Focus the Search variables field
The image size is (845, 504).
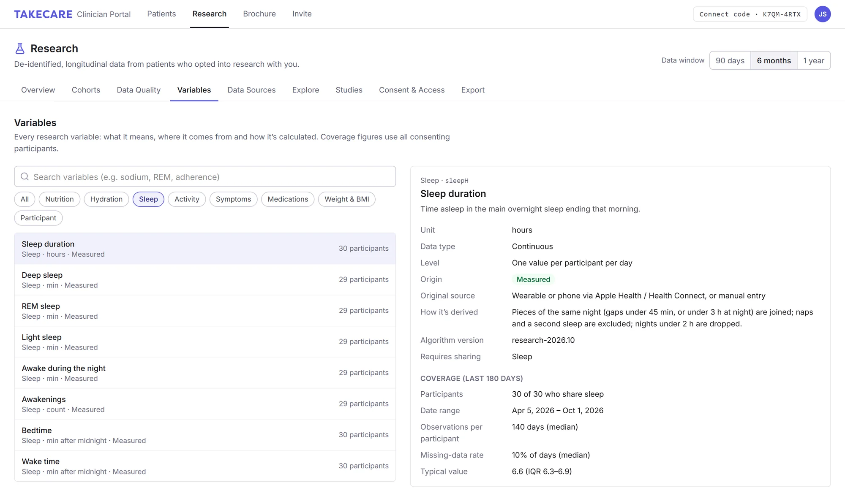click(205, 176)
